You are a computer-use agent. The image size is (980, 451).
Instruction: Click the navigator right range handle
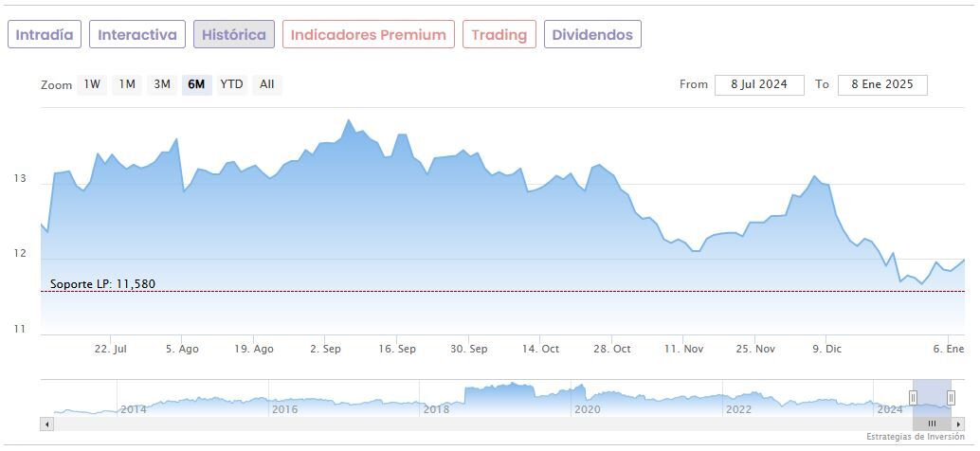pos(951,398)
